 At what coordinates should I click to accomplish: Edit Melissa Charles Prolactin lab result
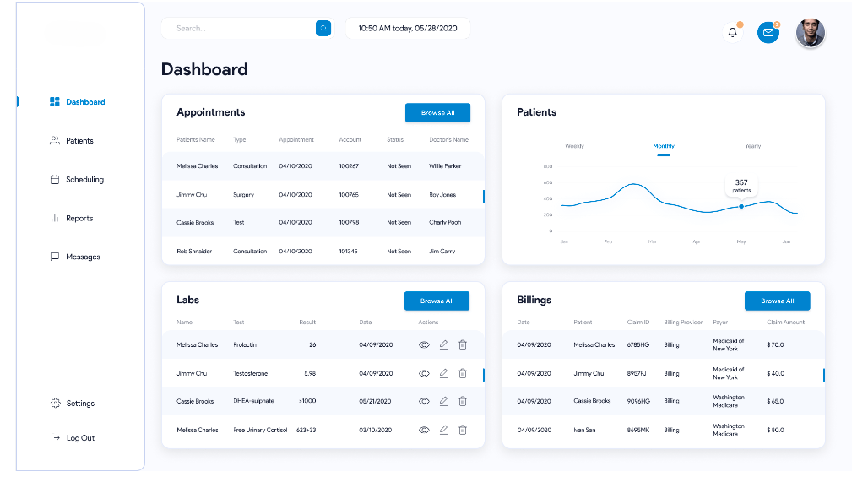(443, 344)
